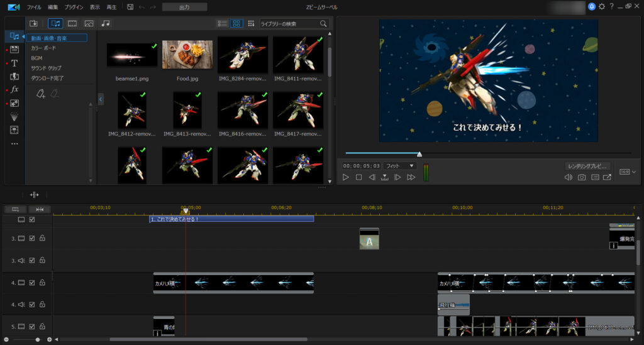Open the 16:9 aspect ratio dropdown
This screenshot has width=644, height=345.
tap(628, 172)
